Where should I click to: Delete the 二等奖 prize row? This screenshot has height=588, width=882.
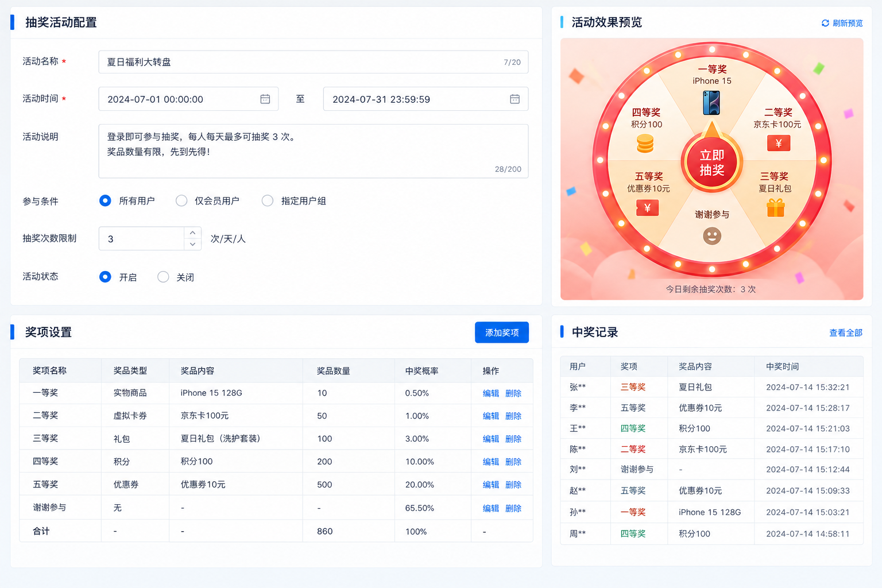point(513,416)
